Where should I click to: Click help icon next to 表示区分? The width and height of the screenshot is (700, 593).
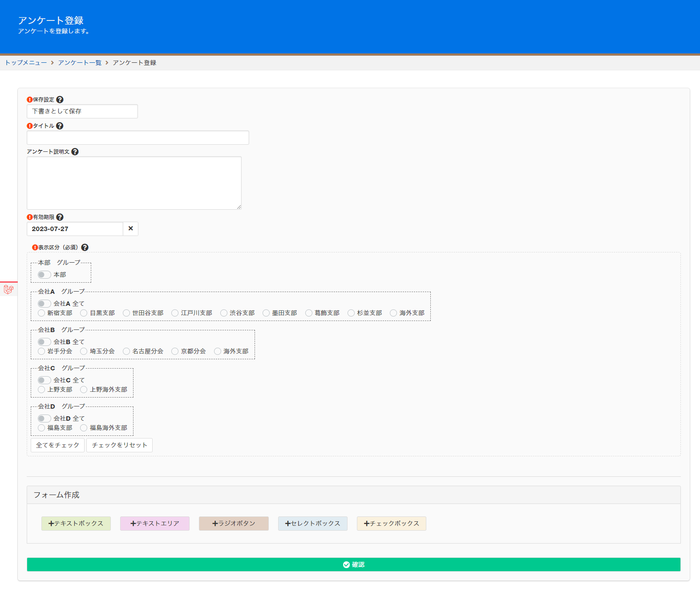(x=85, y=248)
